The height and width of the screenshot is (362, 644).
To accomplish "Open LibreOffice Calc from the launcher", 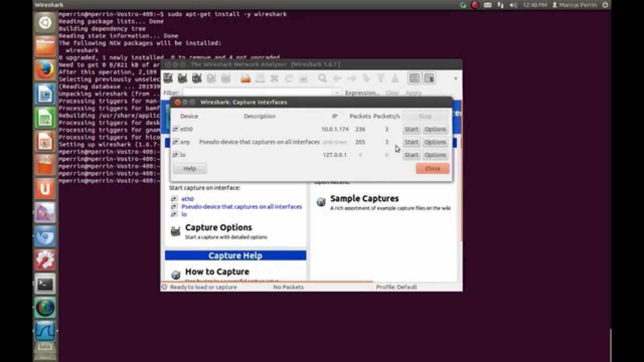I will (45, 118).
